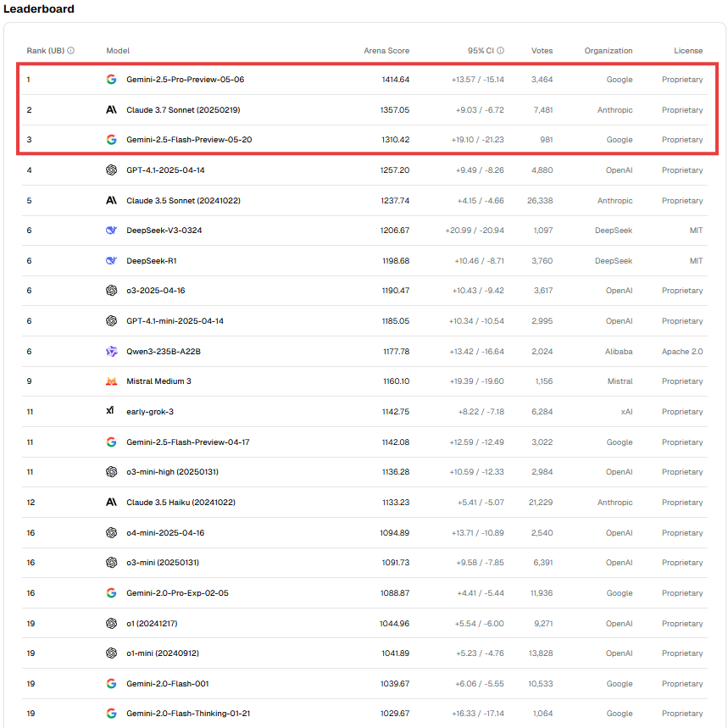Select the +19.10 / -21.23 confidence interval
Viewport: 728px width, 728px height.
click(477, 140)
